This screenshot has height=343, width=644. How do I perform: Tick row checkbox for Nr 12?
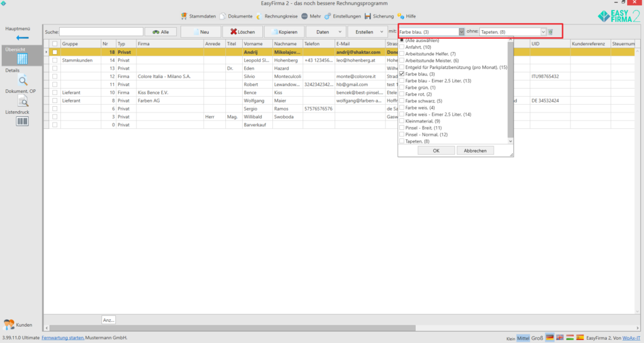[x=55, y=76]
